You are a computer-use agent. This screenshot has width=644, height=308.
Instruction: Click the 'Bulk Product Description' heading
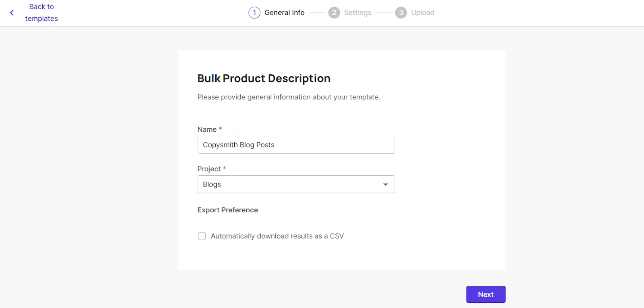pyautogui.click(x=264, y=78)
